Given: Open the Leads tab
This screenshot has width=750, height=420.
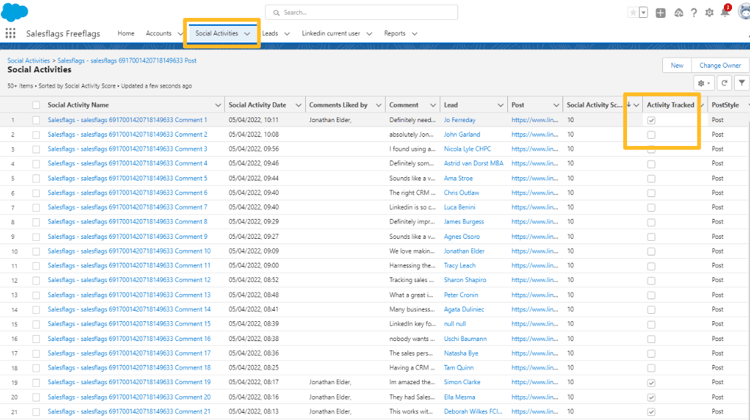Looking at the screenshot, I should click(270, 33).
